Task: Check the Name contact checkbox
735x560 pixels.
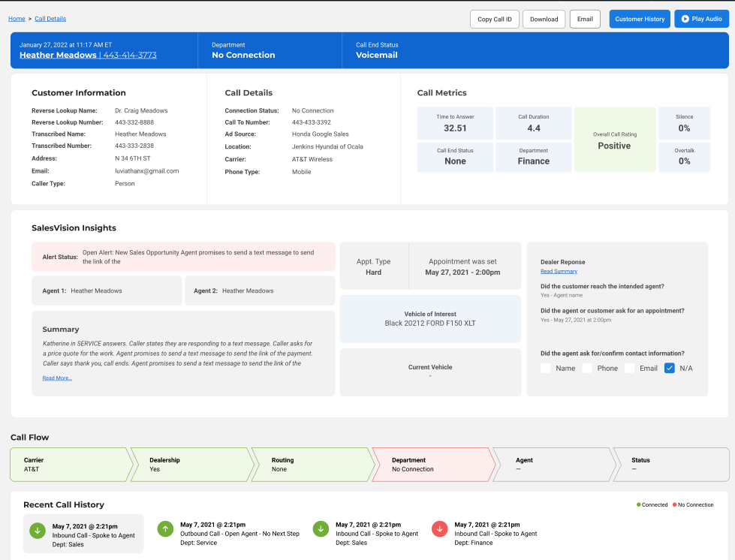Action: click(x=546, y=368)
